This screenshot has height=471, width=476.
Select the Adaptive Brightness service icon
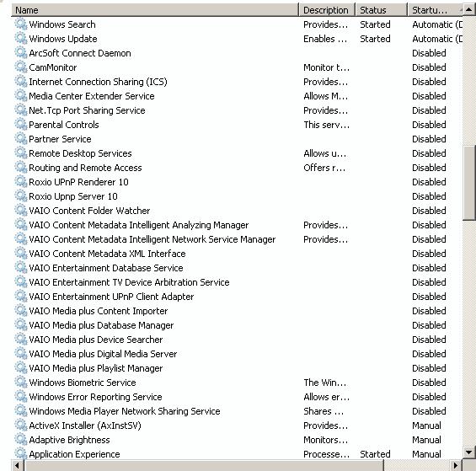(21, 440)
